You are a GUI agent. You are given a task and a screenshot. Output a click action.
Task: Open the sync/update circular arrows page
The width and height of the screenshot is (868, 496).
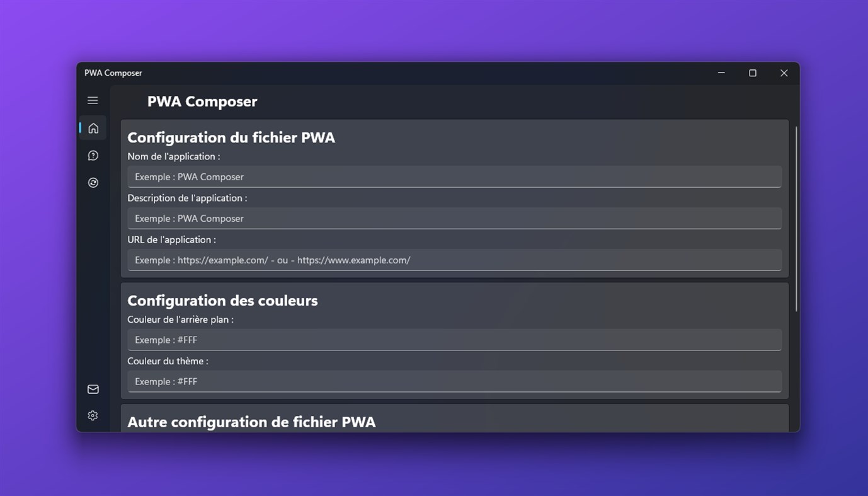[93, 183]
